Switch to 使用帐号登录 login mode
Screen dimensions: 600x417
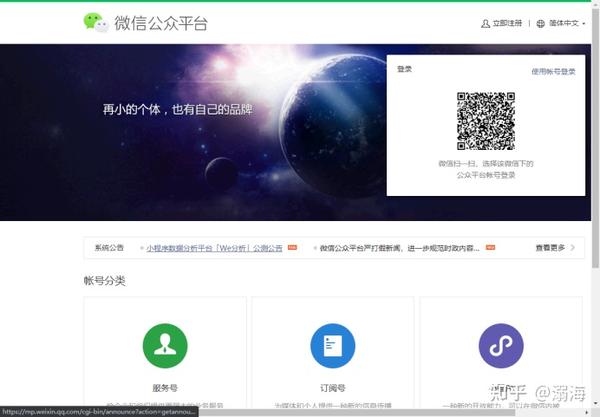point(553,72)
